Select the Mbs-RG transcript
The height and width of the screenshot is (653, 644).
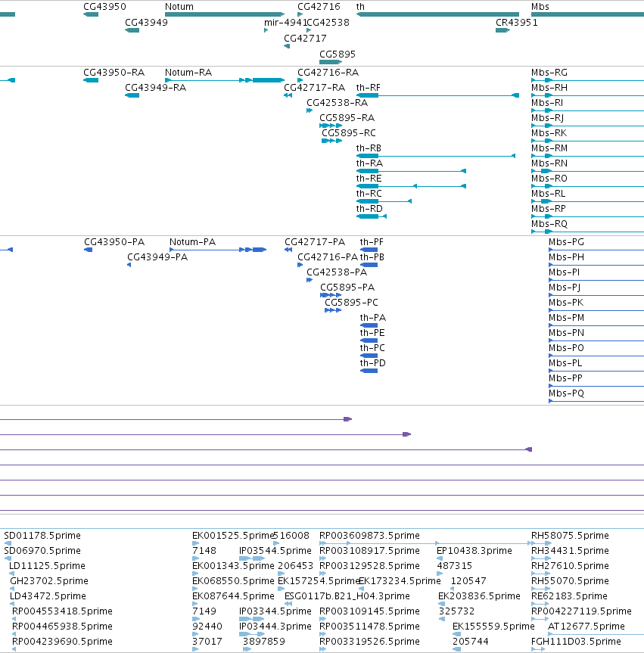(x=587, y=80)
